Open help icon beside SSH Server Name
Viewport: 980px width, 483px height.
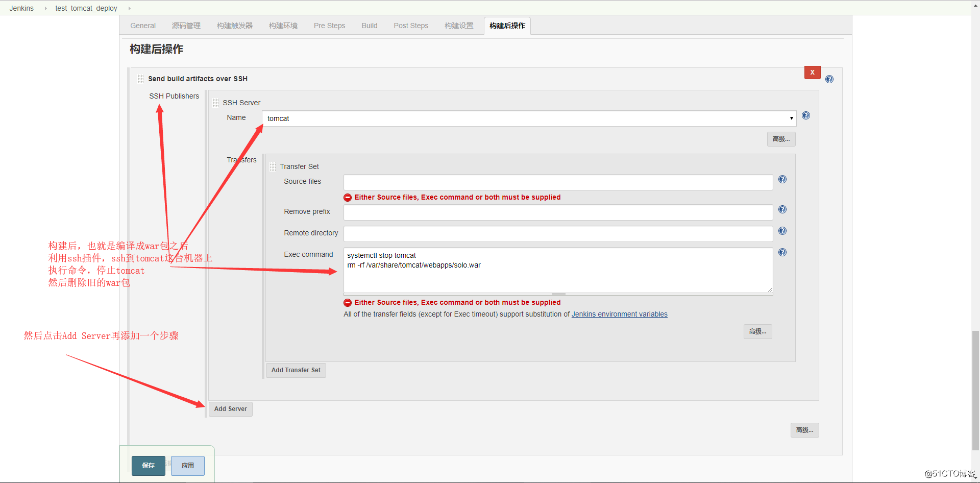[806, 115]
